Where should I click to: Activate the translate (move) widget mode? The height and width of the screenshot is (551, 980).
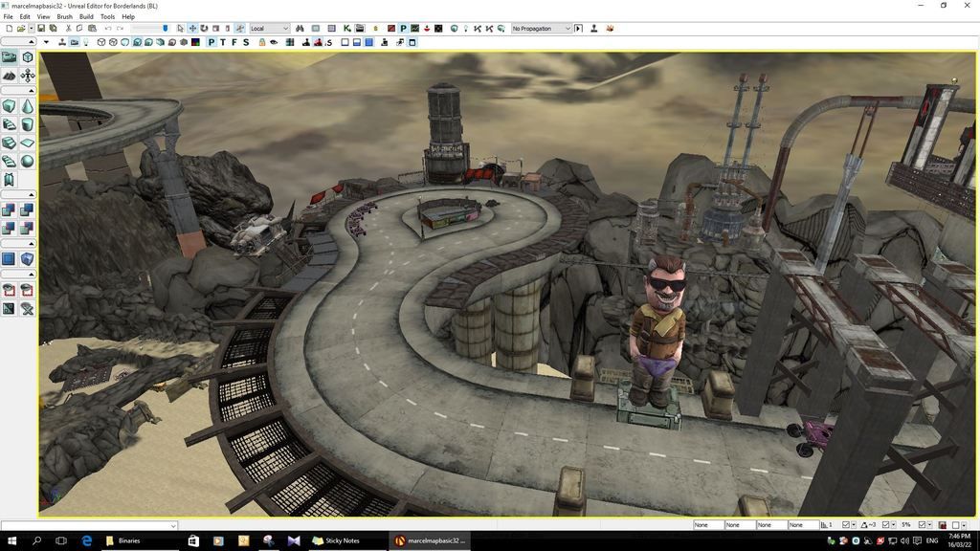point(192,29)
